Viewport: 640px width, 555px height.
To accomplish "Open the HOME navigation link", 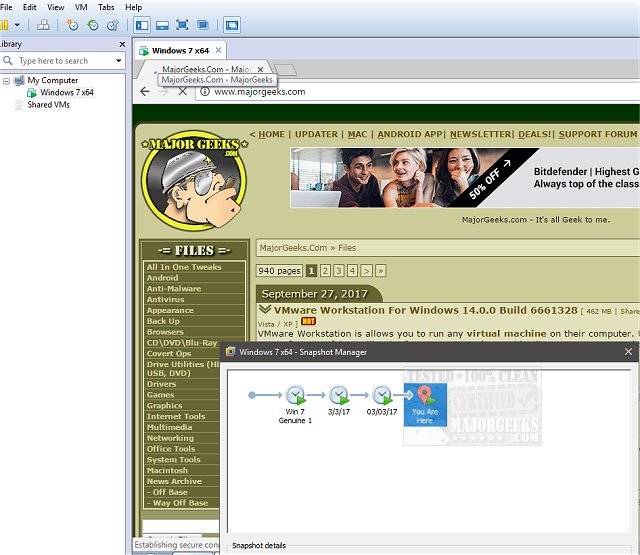I will click(271, 134).
